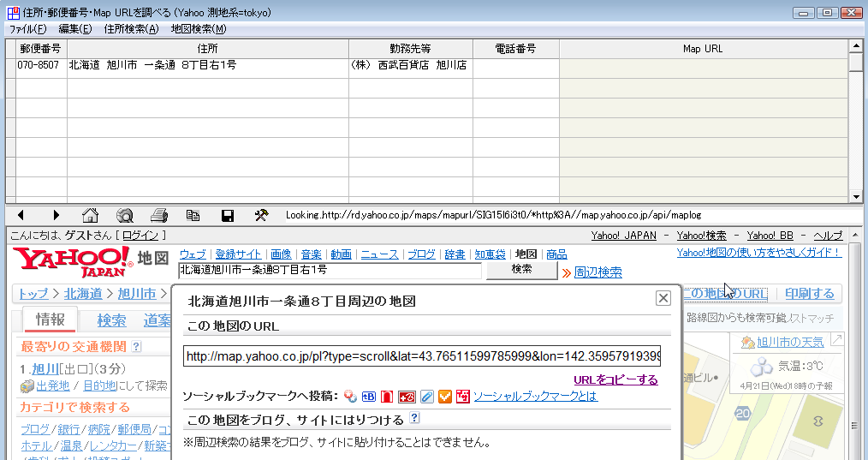Click the ログイン link
Screen dimensions: 868x460
point(140,236)
